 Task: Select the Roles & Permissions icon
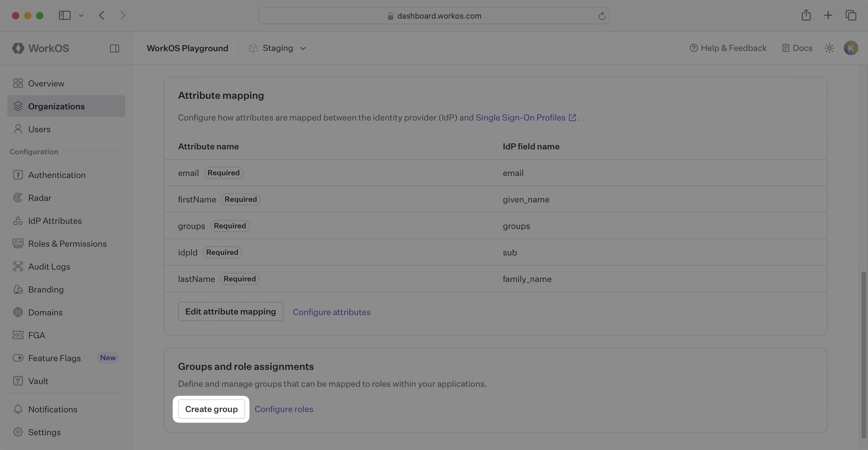point(18,243)
